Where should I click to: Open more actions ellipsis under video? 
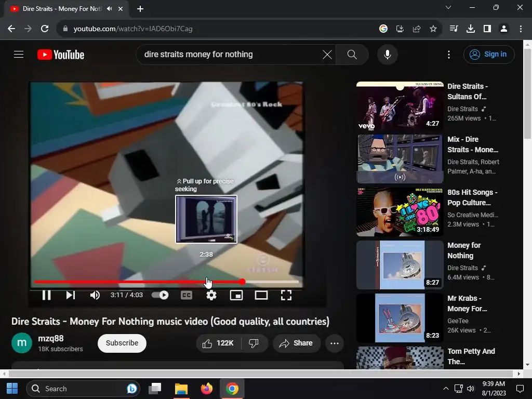pos(335,343)
